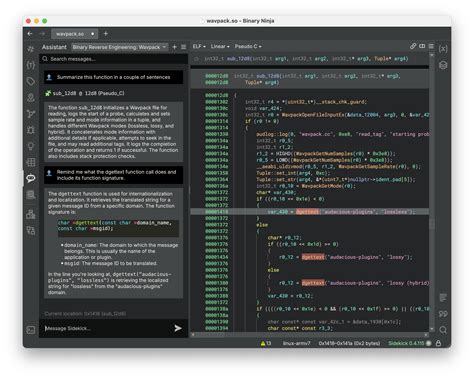
Task: Open the Binary Reverse Engineering: Wavpack chat dropdown
Action: point(120,47)
